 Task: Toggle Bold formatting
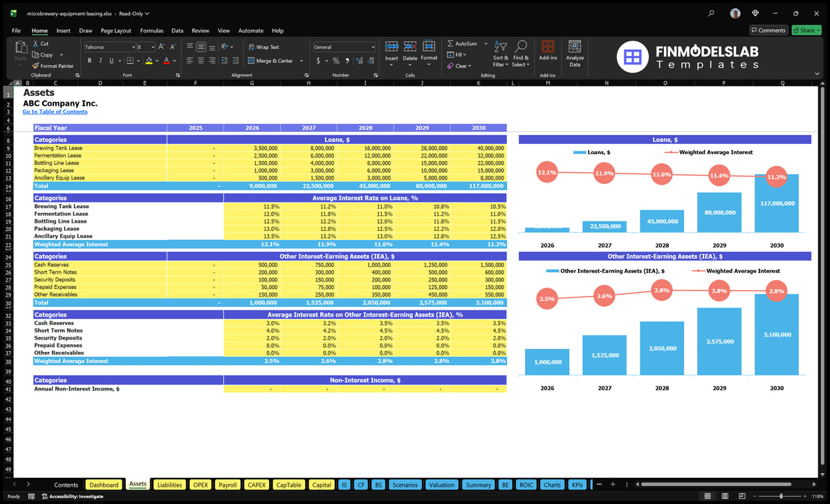(90, 61)
